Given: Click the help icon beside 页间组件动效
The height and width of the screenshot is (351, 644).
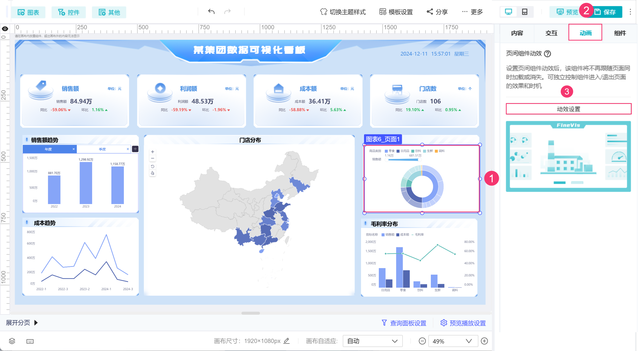Looking at the screenshot, I should [547, 54].
